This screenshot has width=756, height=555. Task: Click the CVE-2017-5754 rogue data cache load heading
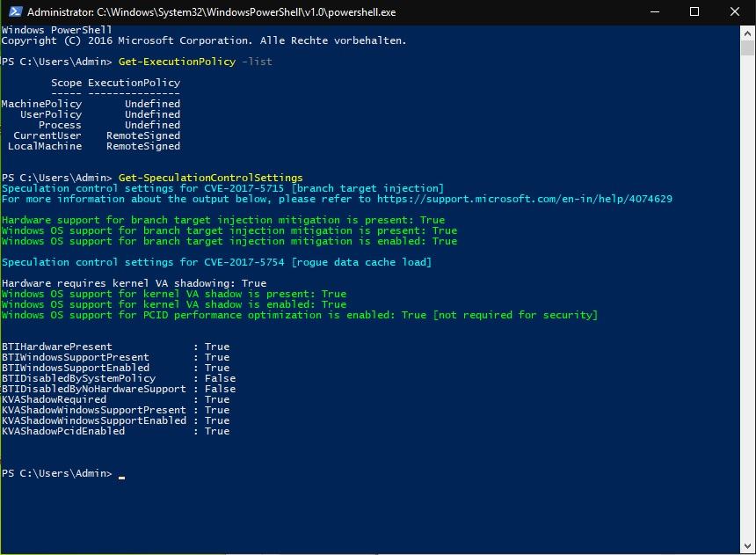coord(216,262)
